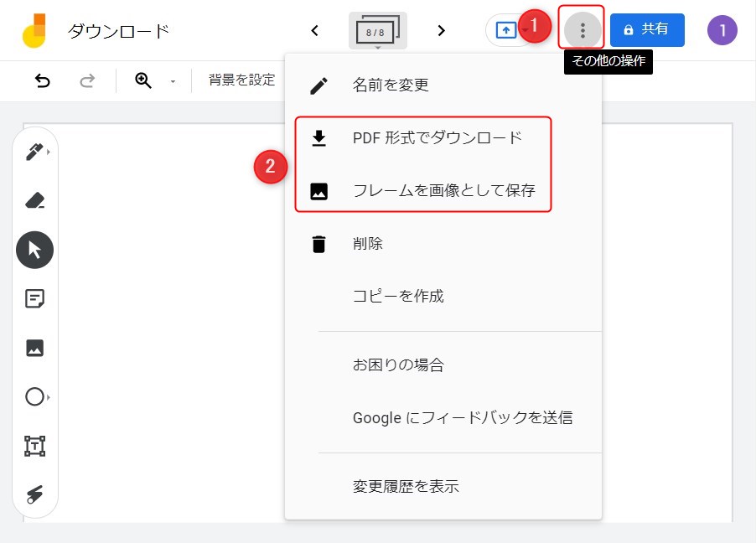Choose コピーを作成 from the menu
This screenshot has height=543, width=756.
[443, 296]
